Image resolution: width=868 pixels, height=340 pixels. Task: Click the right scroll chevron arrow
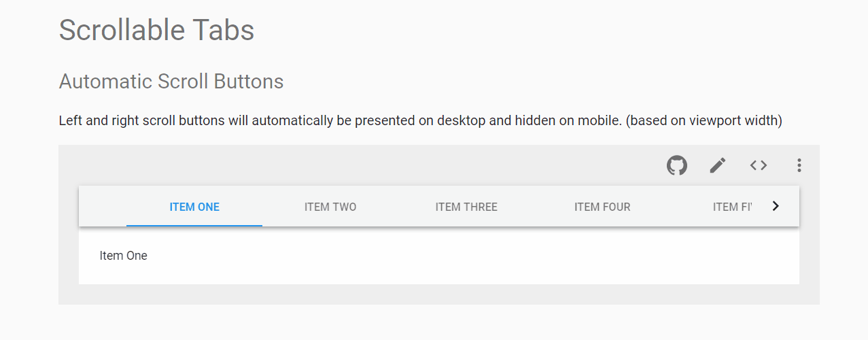click(776, 206)
